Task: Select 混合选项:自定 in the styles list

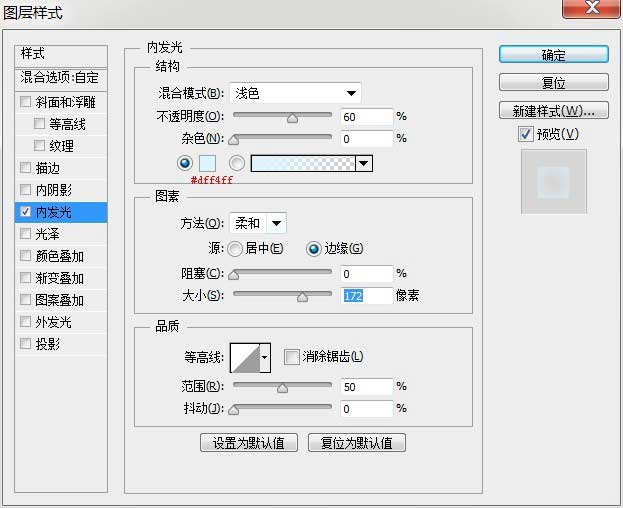Action: [x=60, y=76]
